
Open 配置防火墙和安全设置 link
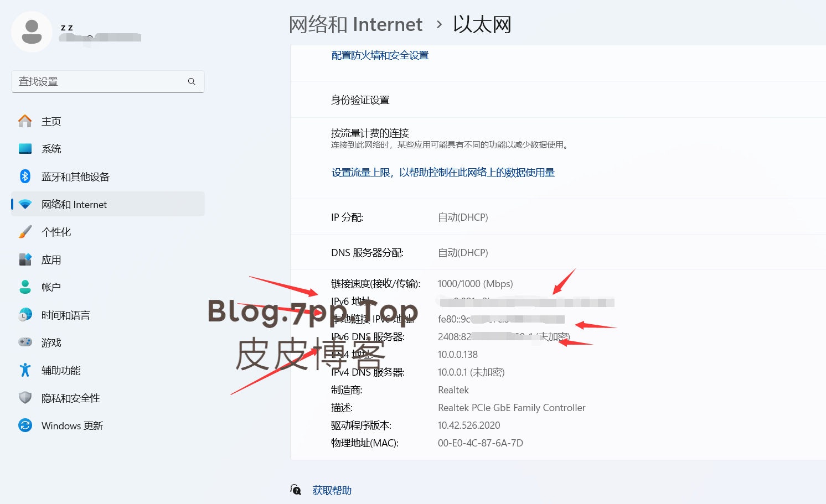click(380, 55)
